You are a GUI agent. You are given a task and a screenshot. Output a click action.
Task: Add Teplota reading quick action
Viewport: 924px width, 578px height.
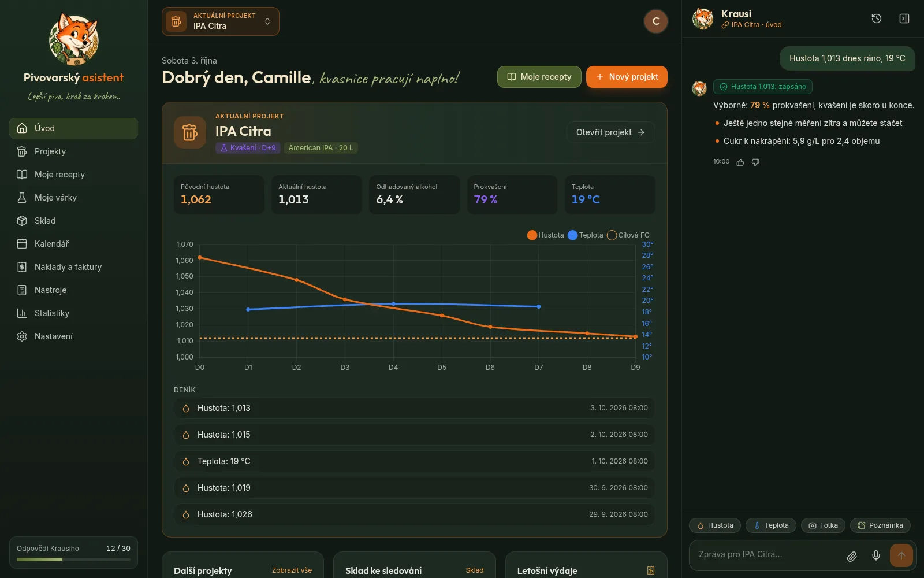(x=771, y=525)
